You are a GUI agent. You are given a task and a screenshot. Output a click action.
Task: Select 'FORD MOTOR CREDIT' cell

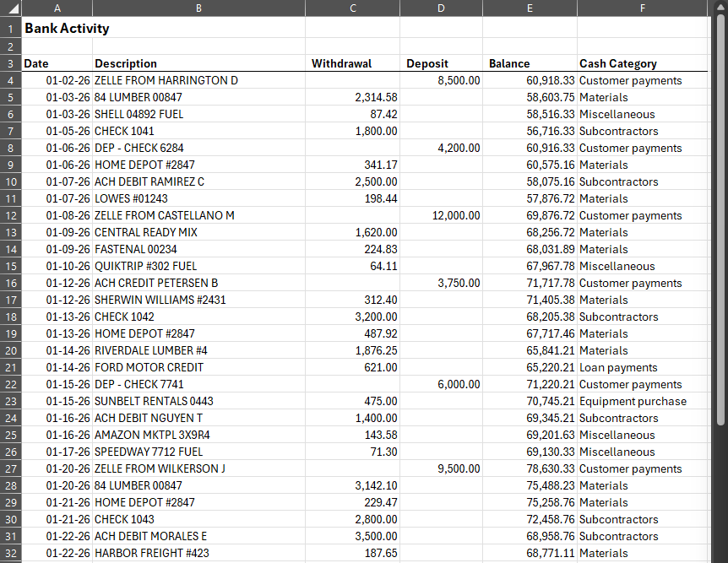click(x=198, y=368)
